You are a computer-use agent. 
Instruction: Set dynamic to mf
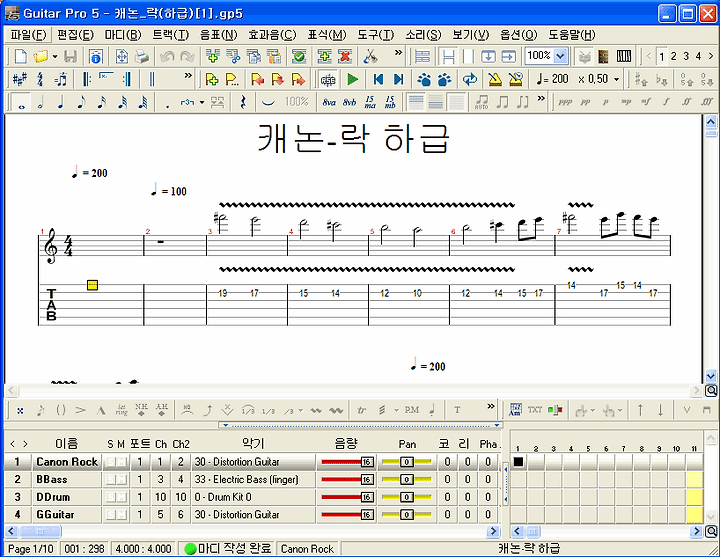[x=646, y=102]
